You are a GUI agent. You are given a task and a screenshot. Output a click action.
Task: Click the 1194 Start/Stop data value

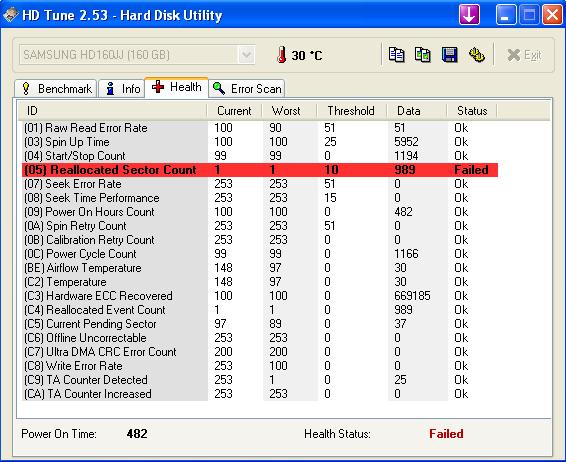point(406,156)
